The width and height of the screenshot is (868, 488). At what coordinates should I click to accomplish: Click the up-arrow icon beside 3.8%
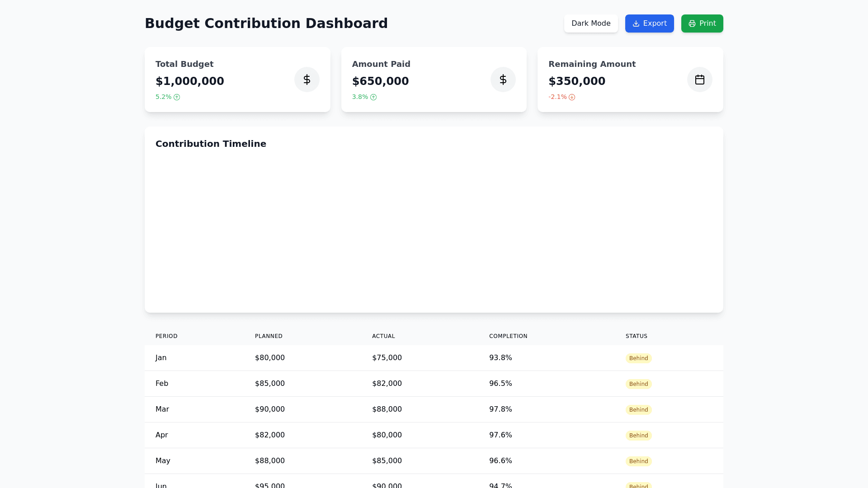pyautogui.click(x=373, y=97)
